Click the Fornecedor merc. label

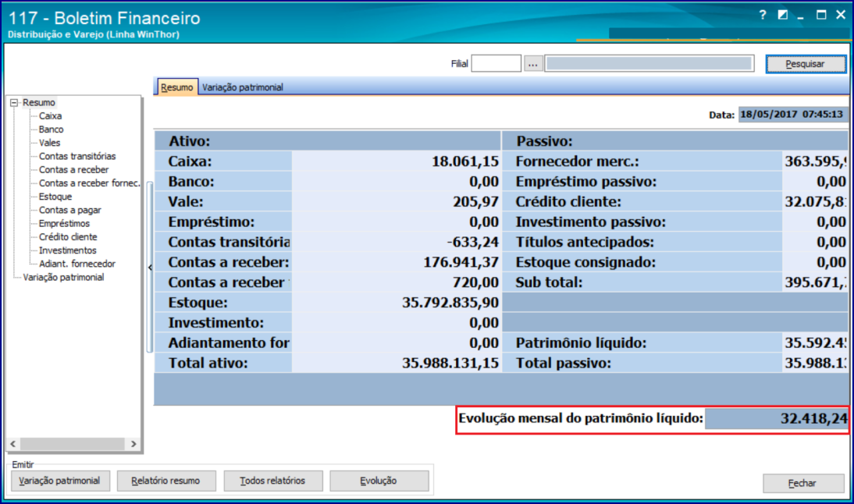click(578, 161)
